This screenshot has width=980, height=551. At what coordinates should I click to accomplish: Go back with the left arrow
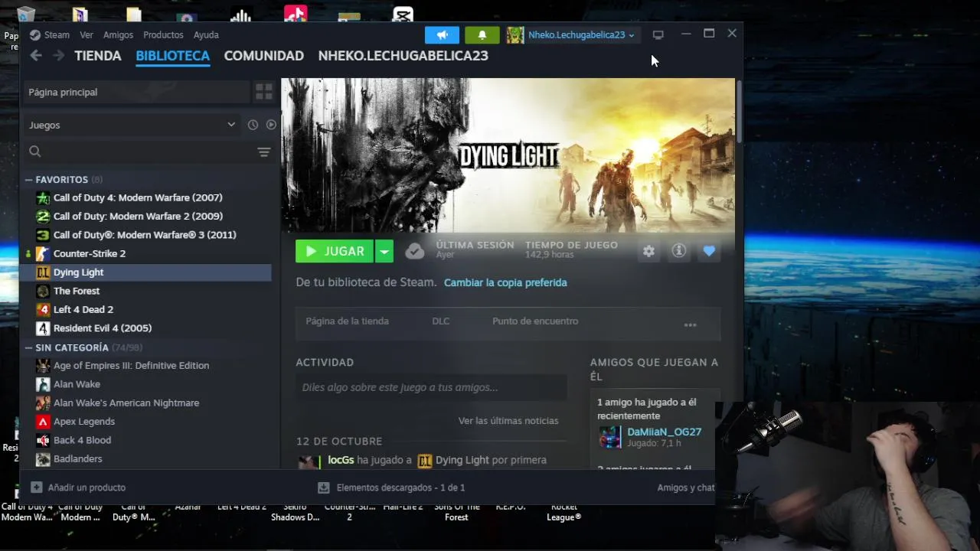click(x=36, y=55)
